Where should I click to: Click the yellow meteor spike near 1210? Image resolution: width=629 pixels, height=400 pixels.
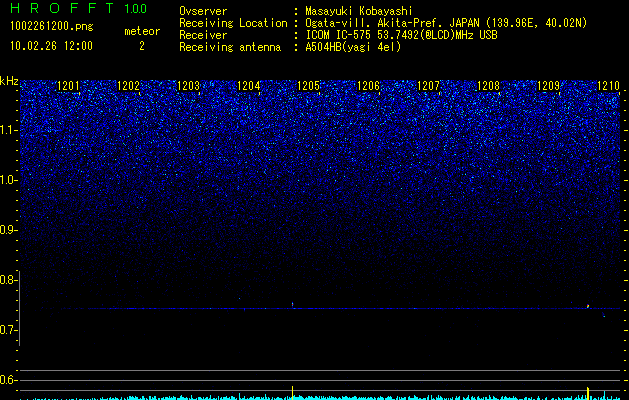pos(588,393)
